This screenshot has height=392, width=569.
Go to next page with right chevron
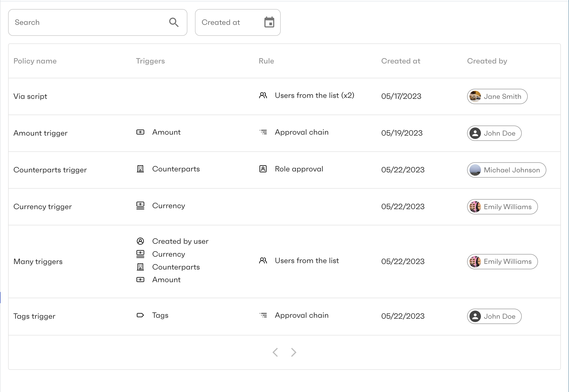[x=293, y=352]
